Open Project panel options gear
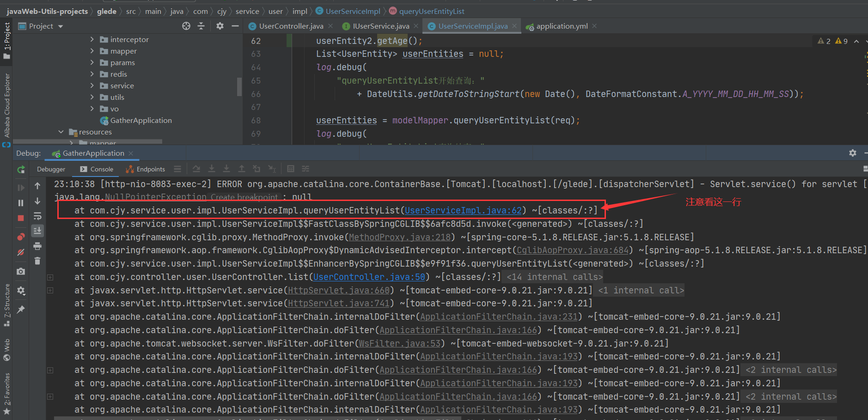 coord(220,26)
